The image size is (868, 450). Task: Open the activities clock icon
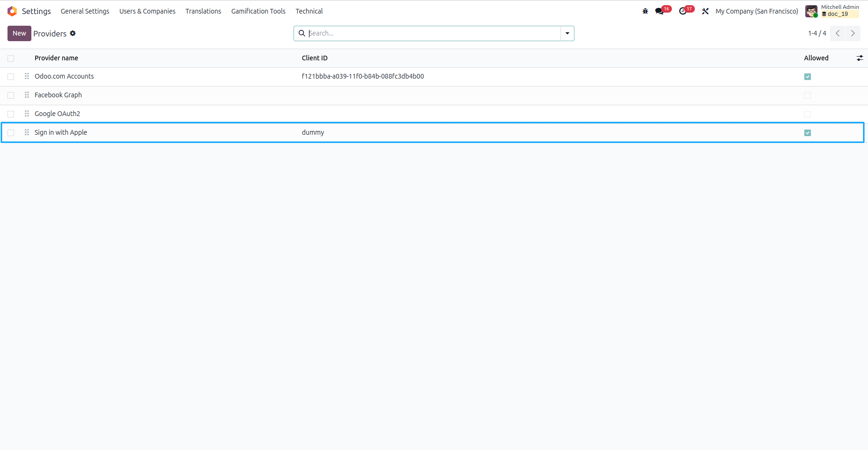coord(683,11)
